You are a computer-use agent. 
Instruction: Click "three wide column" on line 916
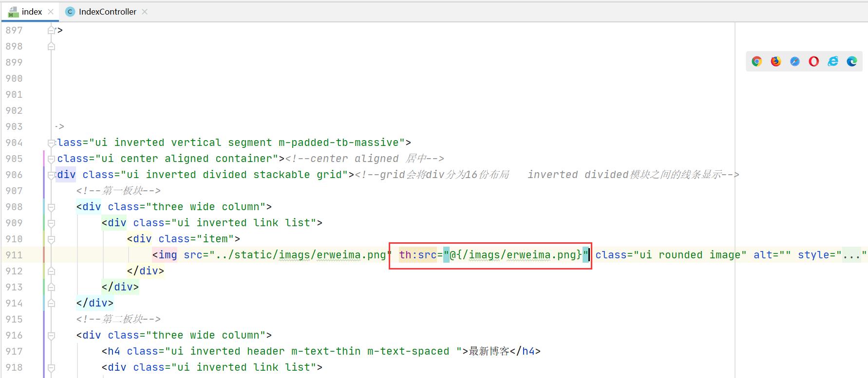pos(206,335)
